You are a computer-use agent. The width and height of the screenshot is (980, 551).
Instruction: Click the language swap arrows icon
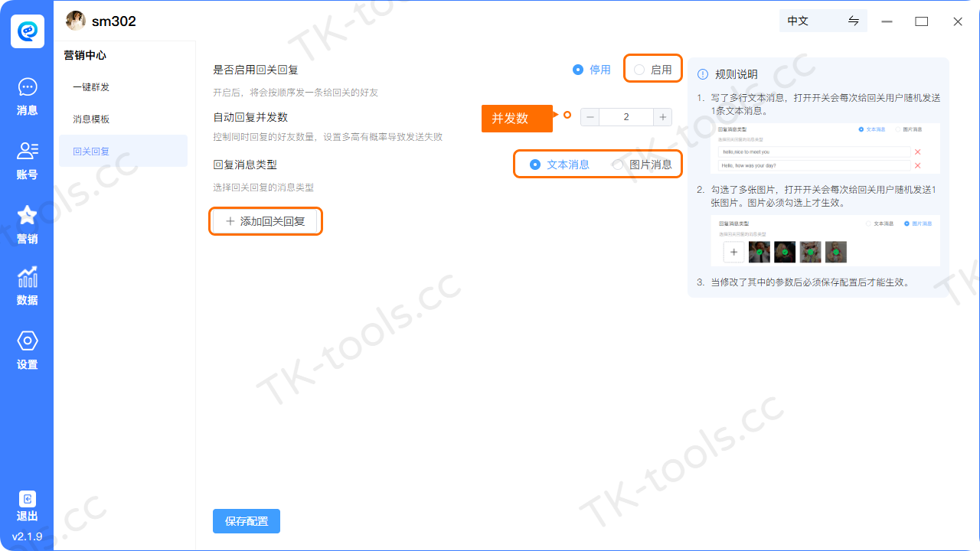point(854,21)
